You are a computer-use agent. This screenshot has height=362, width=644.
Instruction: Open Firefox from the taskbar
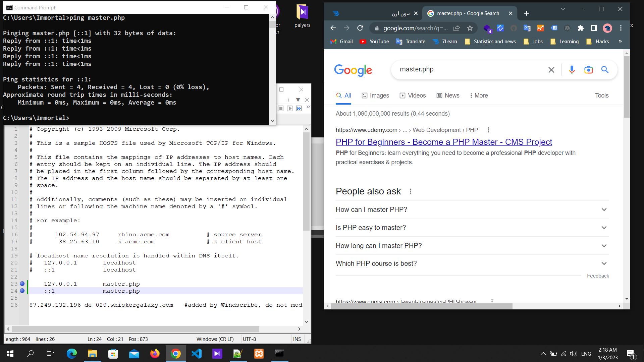point(155,354)
